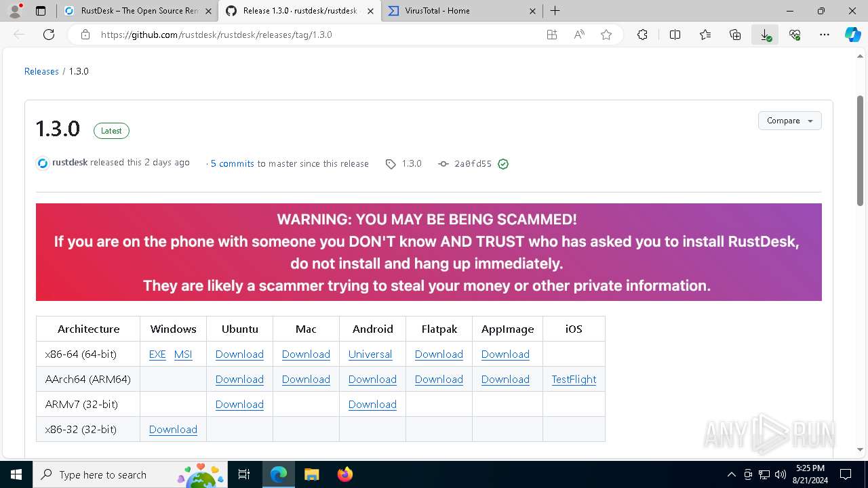This screenshot has width=868, height=488.
Task: Open the volume tray icon
Action: [x=781, y=474]
